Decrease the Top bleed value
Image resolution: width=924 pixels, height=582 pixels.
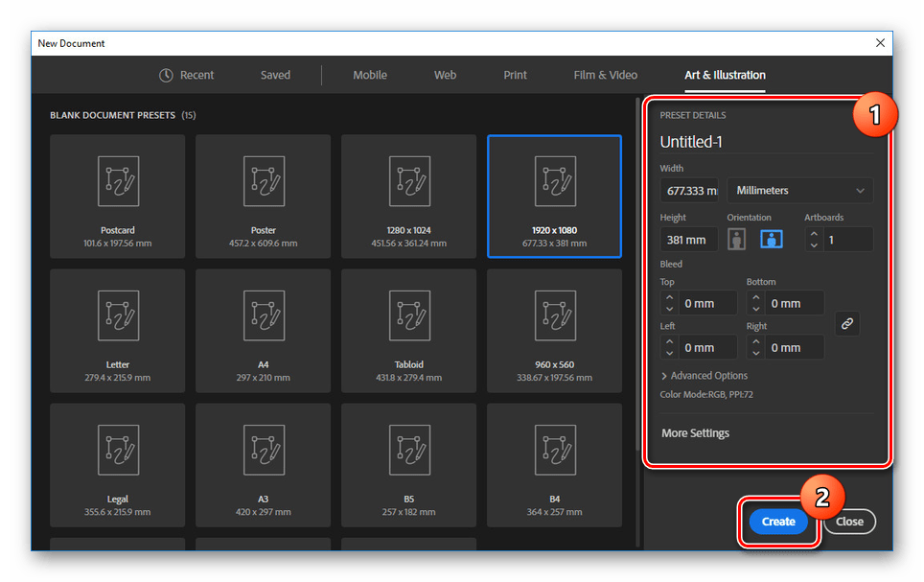click(x=669, y=309)
